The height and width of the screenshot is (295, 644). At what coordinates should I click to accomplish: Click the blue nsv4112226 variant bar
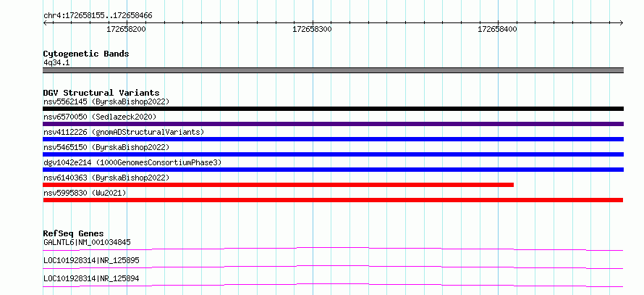click(333, 139)
